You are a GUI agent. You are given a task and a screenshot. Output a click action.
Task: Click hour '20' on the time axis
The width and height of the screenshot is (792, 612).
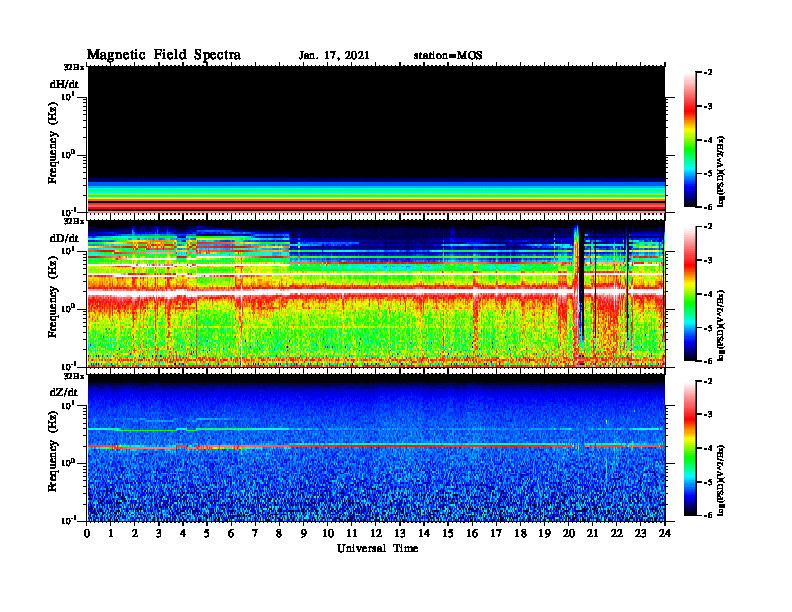pyautogui.click(x=569, y=534)
